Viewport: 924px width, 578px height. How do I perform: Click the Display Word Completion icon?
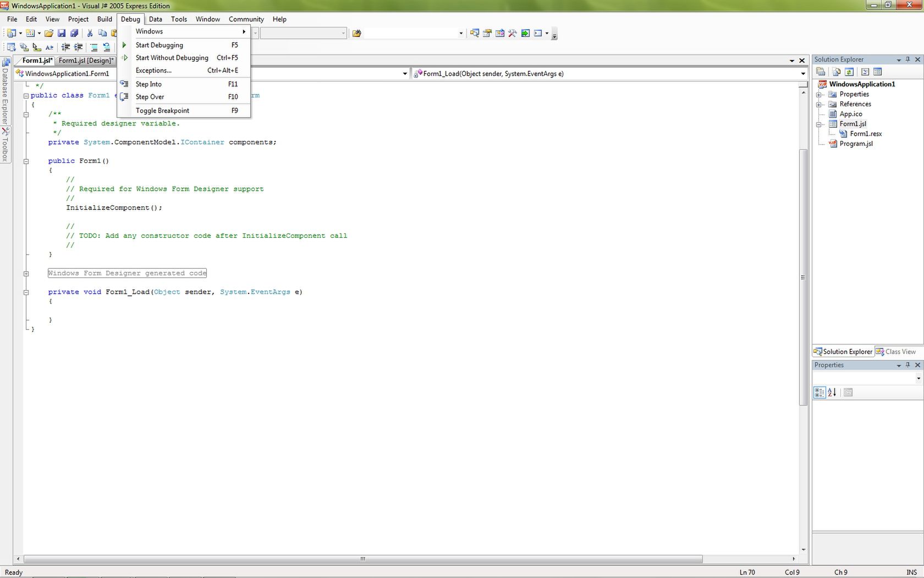(x=49, y=47)
